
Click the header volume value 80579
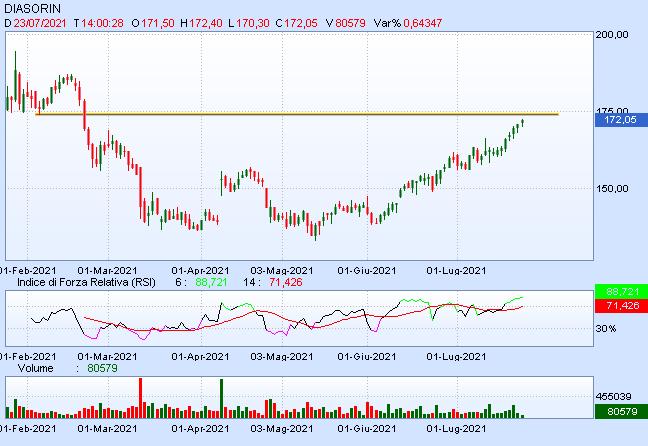350,23
